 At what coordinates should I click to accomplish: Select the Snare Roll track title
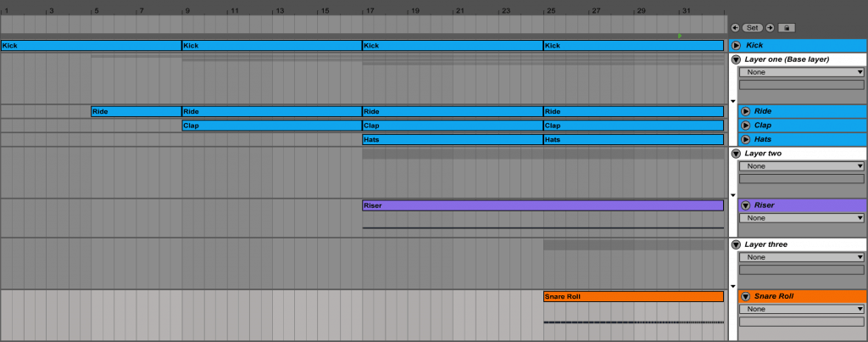coord(774,296)
